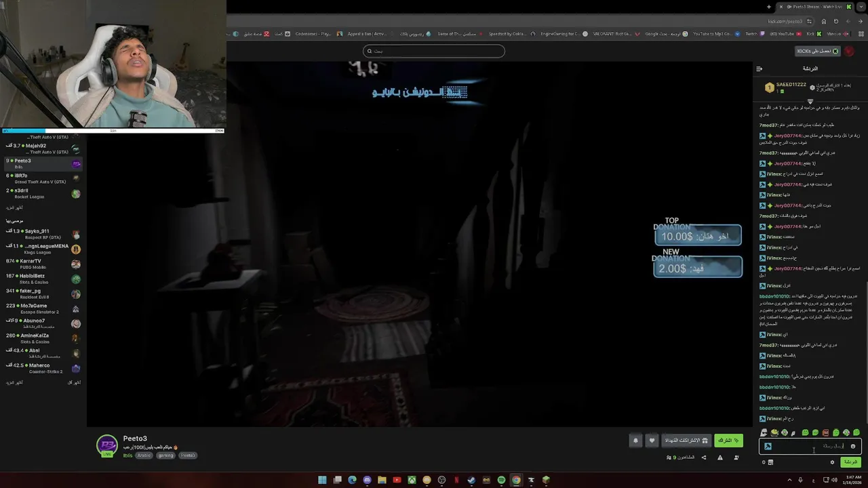Click AmineKaiZa channel avatar
Viewport: 868px width, 488px height.
pyautogui.click(x=76, y=339)
